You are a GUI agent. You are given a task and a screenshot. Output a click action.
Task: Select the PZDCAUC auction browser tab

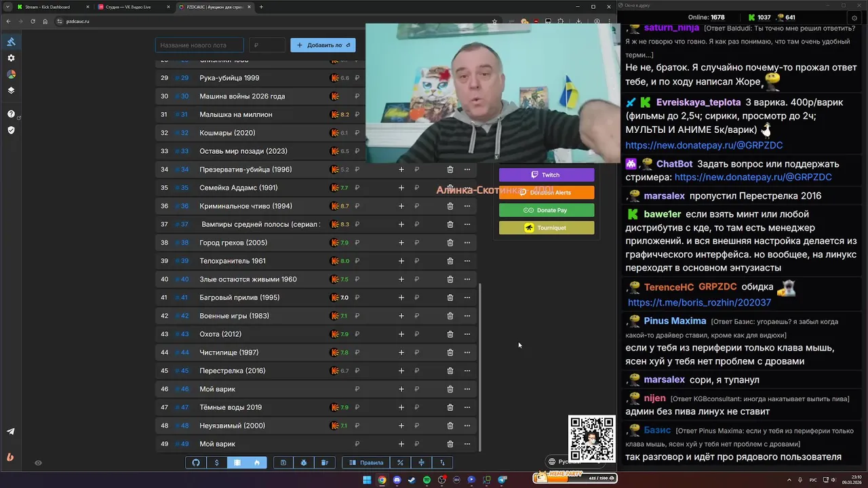coord(214,7)
